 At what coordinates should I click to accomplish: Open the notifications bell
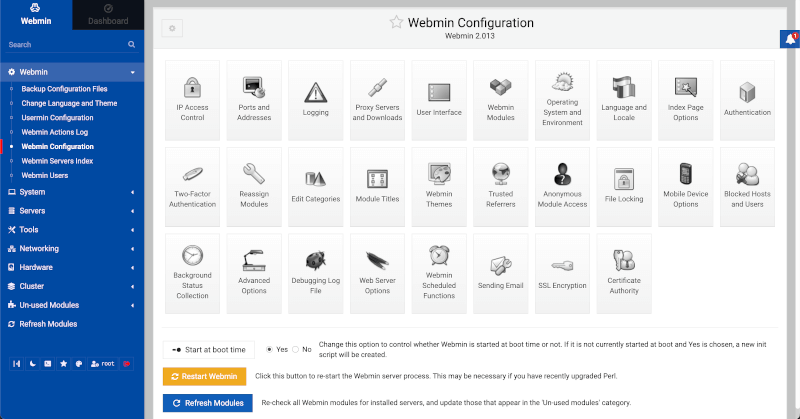[790, 39]
